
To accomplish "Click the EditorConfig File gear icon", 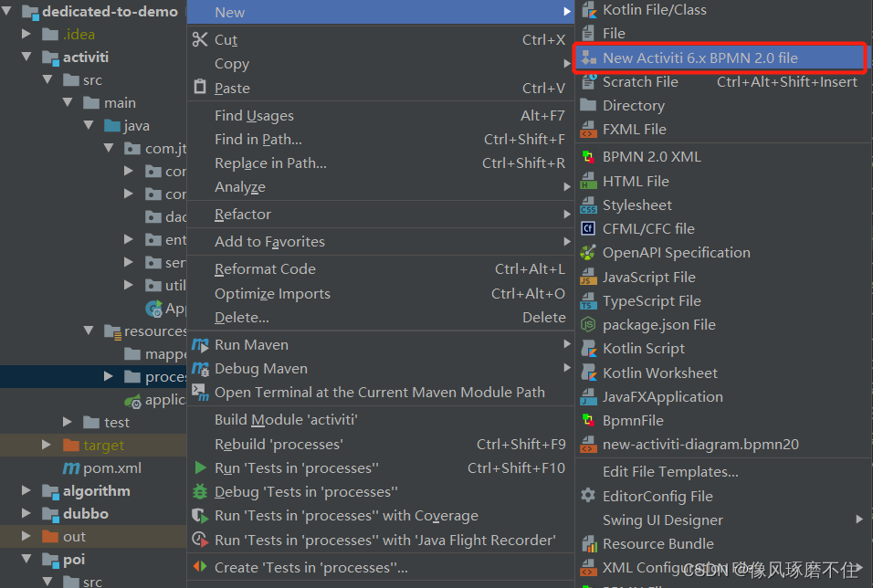I will tap(588, 496).
